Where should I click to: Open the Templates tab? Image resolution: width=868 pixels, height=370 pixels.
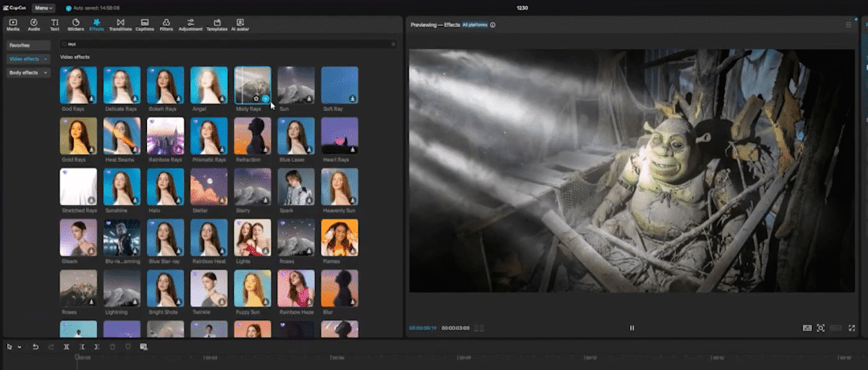217,25
